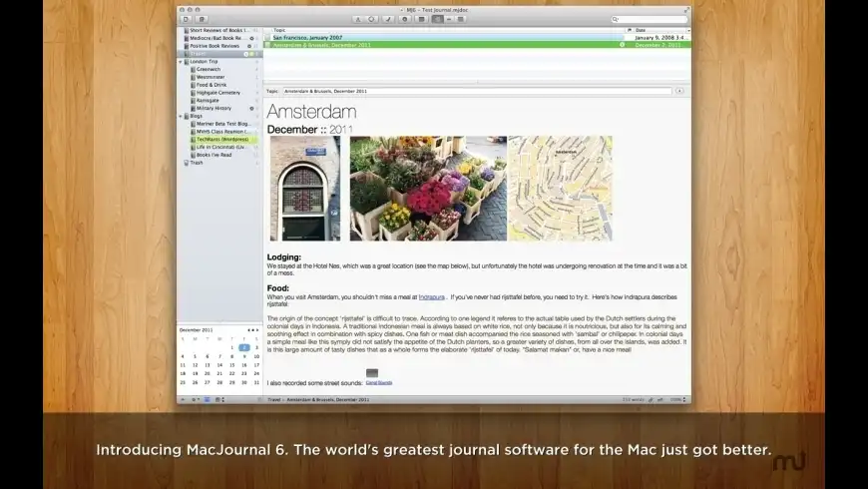Open the MVHS Class Reunion journal
This screenshot has height=489, width=868.
click(222, 132)
